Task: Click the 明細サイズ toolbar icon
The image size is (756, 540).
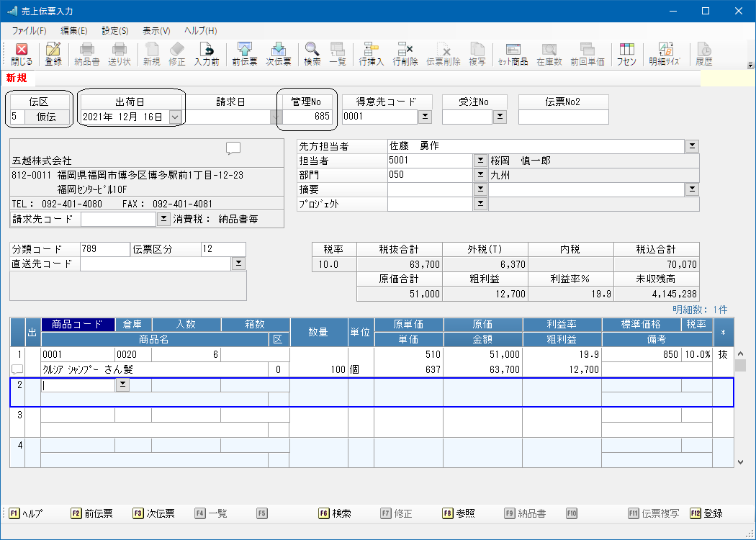Action: tap(666, 54)
